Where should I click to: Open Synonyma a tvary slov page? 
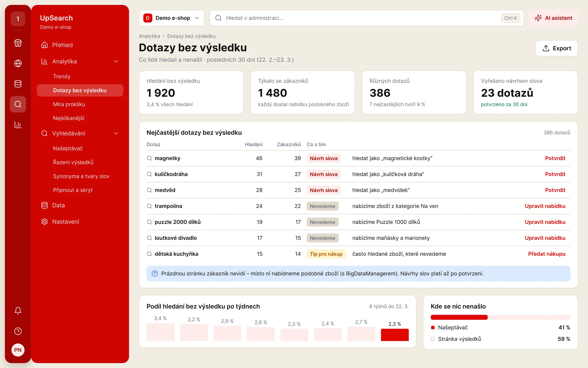80,176
